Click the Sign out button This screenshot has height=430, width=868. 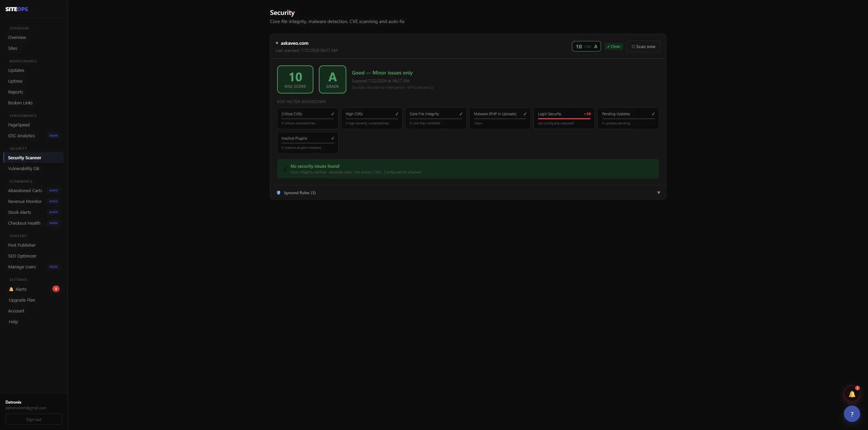[x=34, y=419]
